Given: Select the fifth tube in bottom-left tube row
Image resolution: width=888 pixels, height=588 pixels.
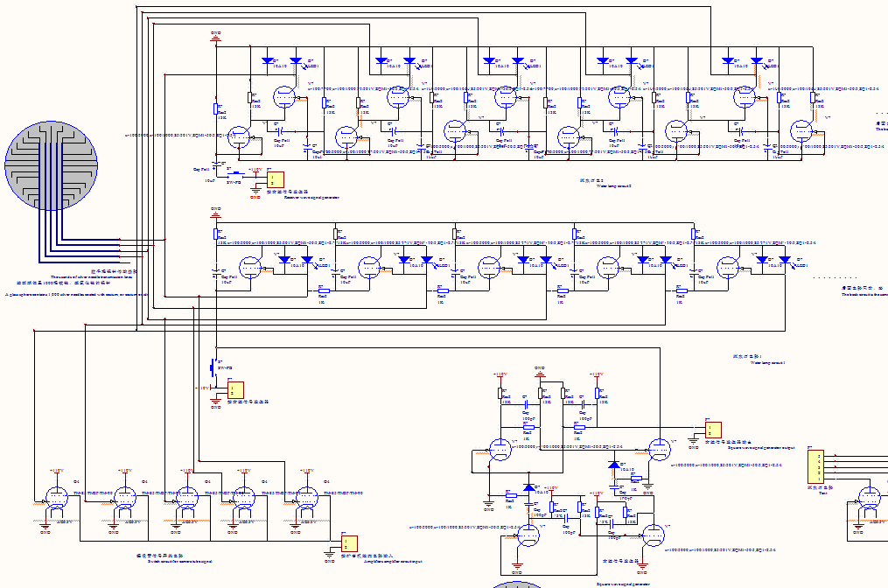Looking at the screenshot, I should click(305, 500).
